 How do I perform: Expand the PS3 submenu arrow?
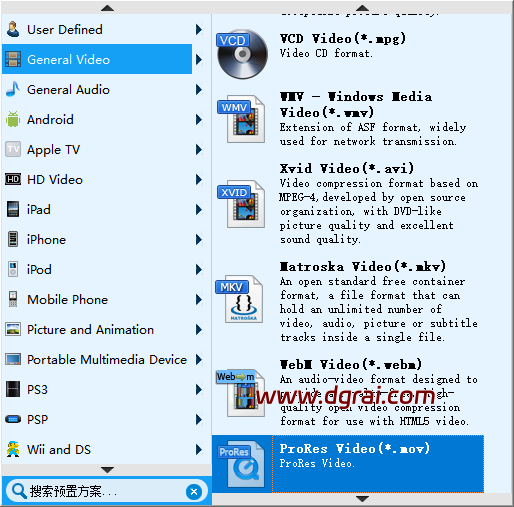coord(199,389)
